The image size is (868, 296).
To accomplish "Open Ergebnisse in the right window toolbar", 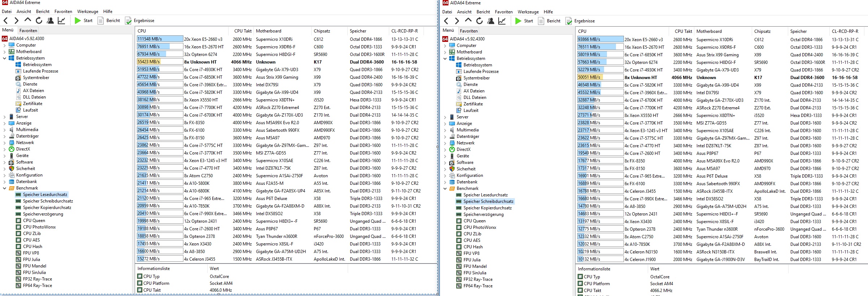I will click(x=580, y=21).
